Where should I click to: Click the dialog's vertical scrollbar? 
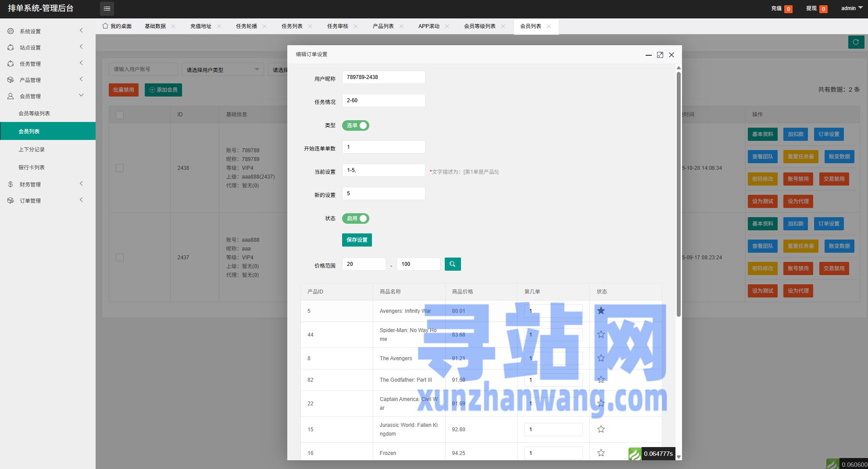click(x=679, y=193)
